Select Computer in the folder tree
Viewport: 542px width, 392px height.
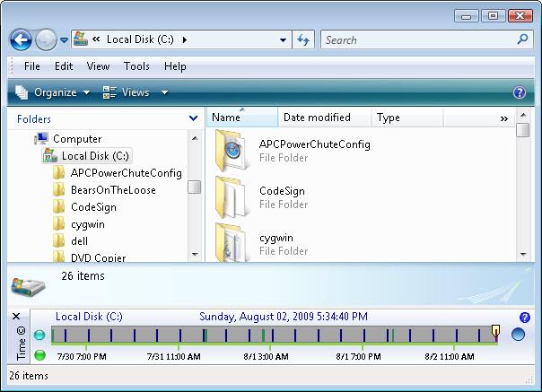tap(67, 139)
